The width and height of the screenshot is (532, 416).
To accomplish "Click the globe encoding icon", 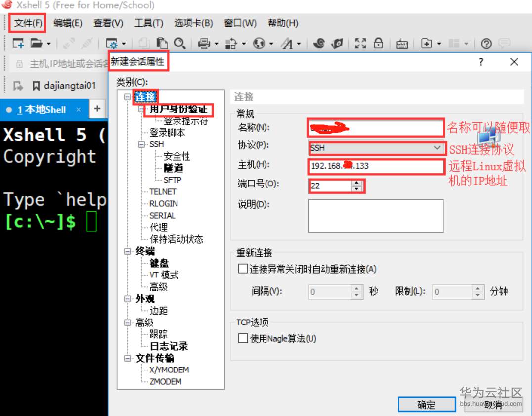I will [259, 44].
